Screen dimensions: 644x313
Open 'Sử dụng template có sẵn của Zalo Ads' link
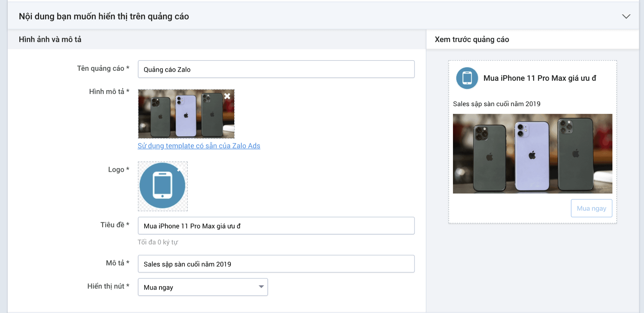[x=199, y=146]
